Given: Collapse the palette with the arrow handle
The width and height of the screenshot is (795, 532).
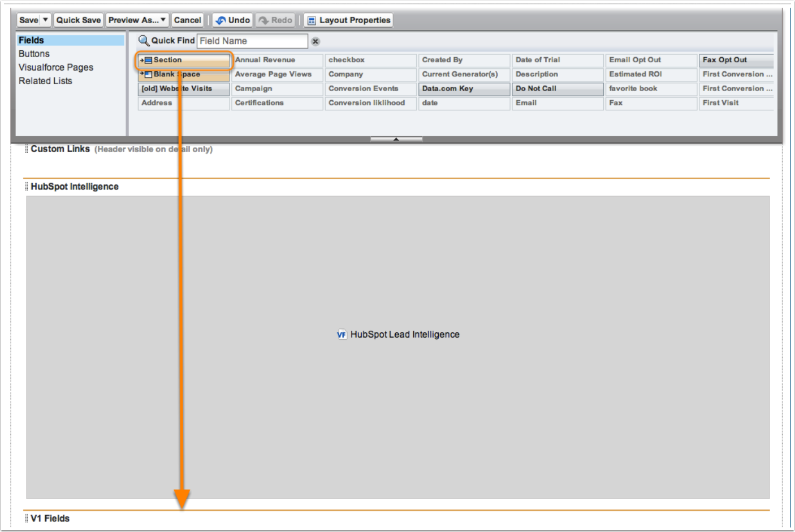Looking at the screenshot, I should point(396,139).
